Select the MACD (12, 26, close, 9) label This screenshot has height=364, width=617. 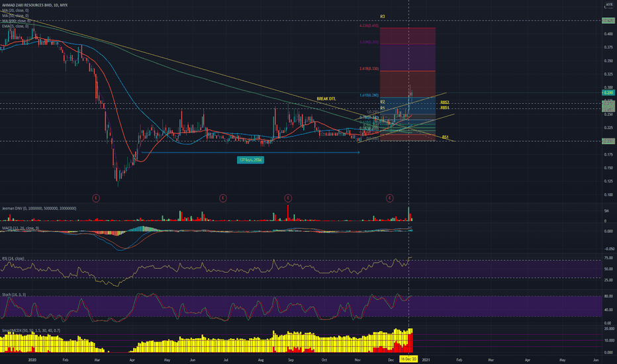click(21, 228)
